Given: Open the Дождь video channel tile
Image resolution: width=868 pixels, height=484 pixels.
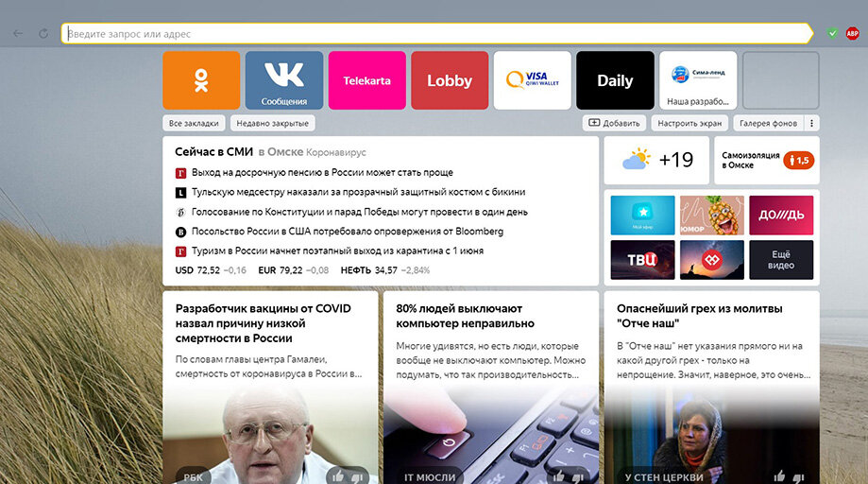Looking at the screenshot, I should 781,215.
